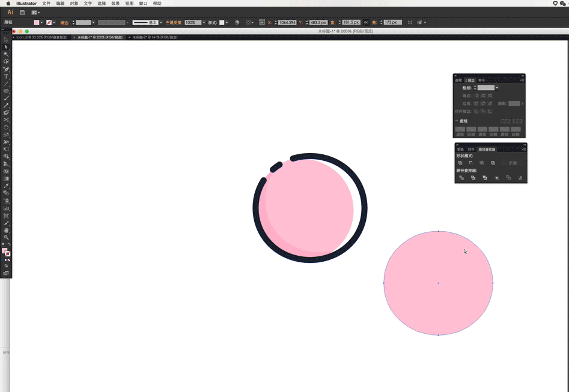Expand the fill color dropdown in control bar
Viewport: 569px width, 392px height.
coord(41,22)
